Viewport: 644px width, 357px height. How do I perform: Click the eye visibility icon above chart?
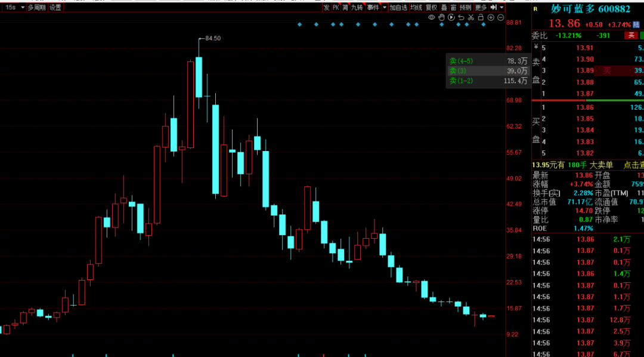click(x=432, y=18)
